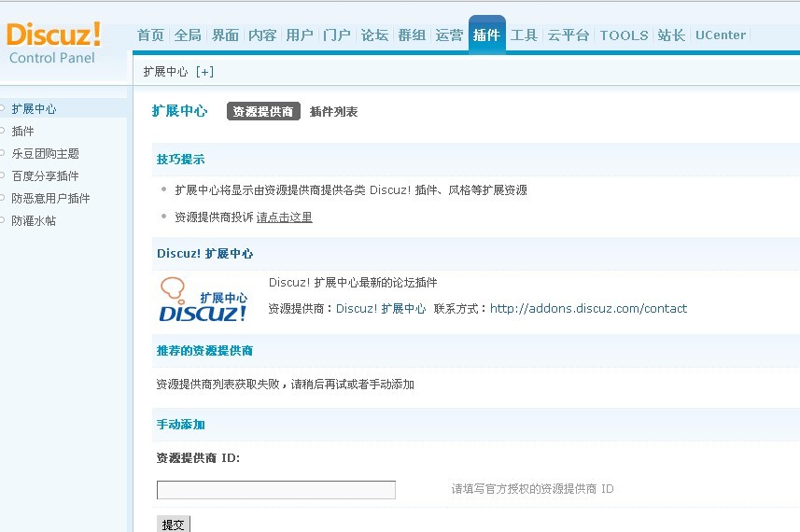Open the UCenter top menu
This screenshot has height=532, width=800.
coord(721,35)
